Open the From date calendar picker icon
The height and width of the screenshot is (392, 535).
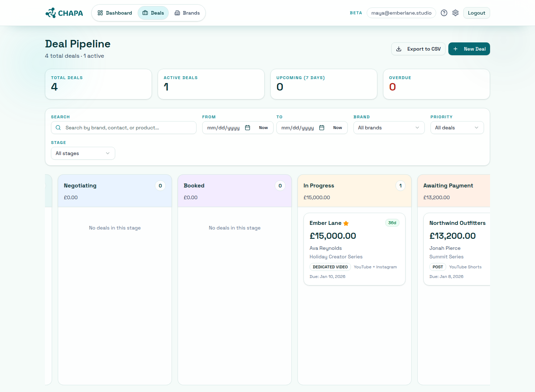(x=248, y=127)
